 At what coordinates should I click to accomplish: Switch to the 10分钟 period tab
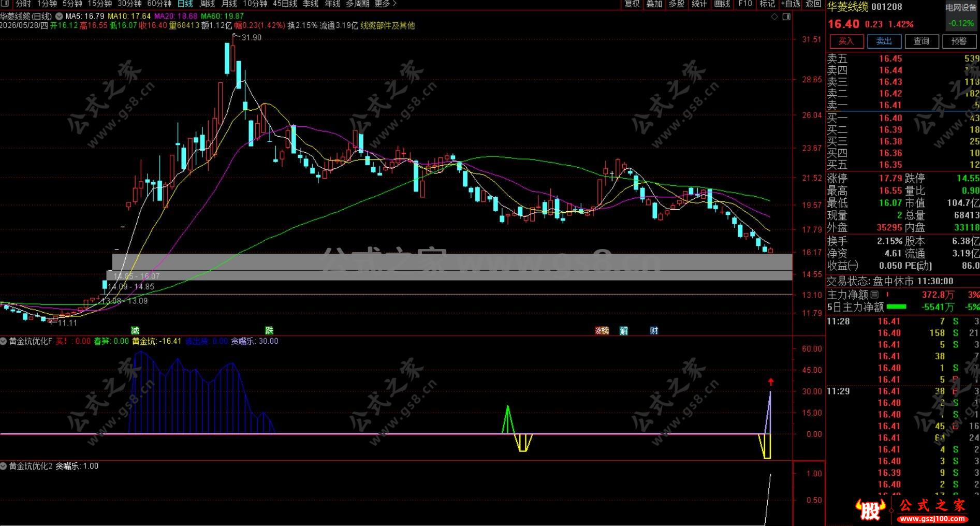(x=255, y=4)
